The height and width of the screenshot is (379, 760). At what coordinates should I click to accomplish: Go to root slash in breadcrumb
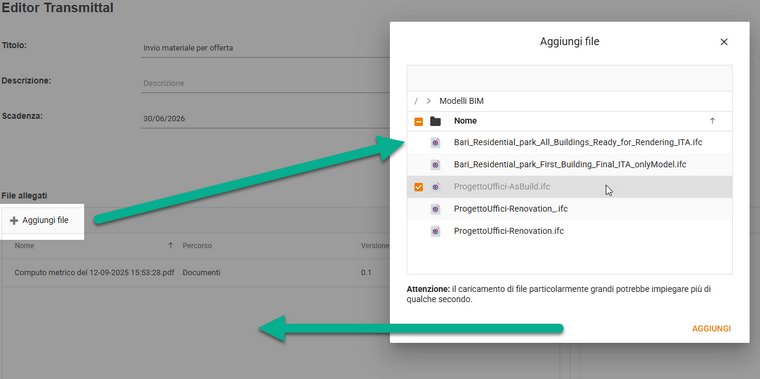416,101
